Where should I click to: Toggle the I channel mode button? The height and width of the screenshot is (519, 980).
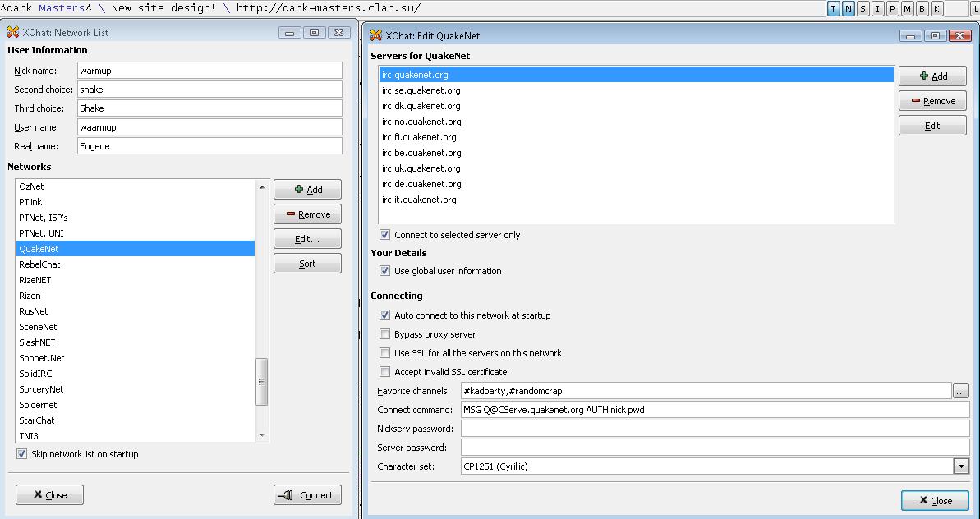878,9
